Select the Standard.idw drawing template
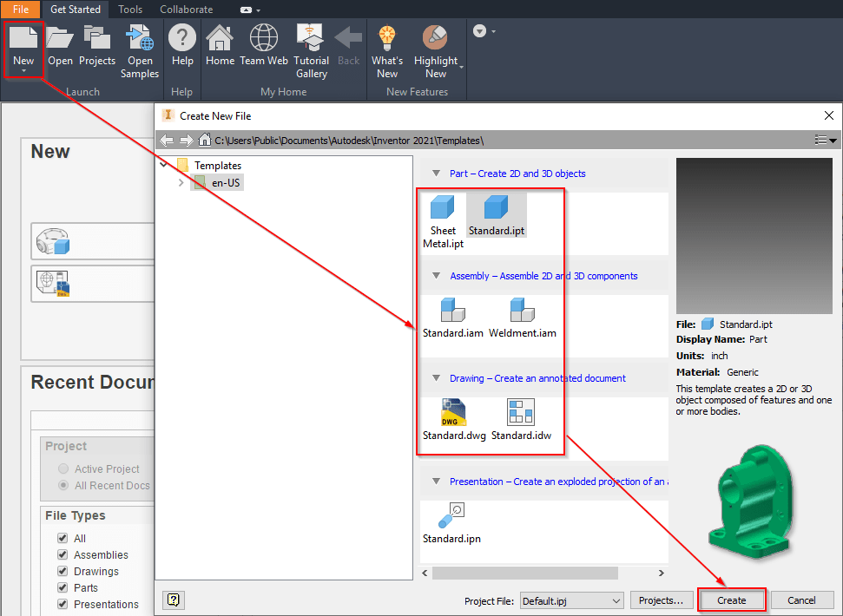 (521, 420)
